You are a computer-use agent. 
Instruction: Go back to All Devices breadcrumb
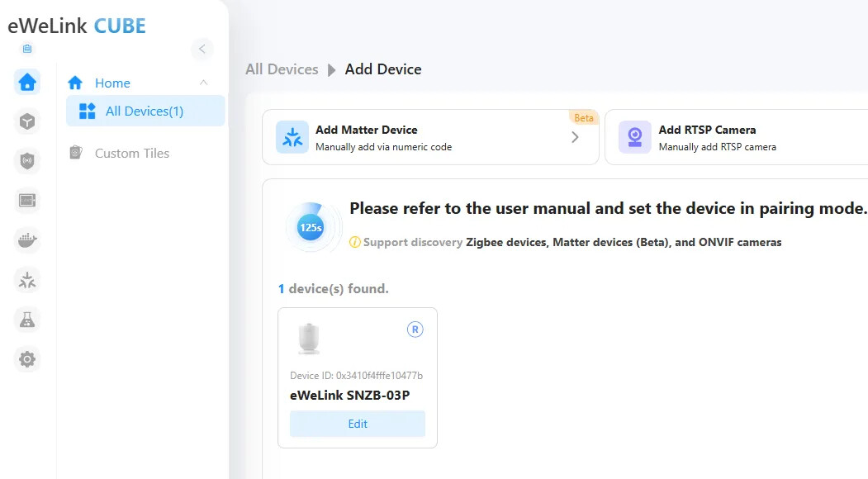[282, 69]
